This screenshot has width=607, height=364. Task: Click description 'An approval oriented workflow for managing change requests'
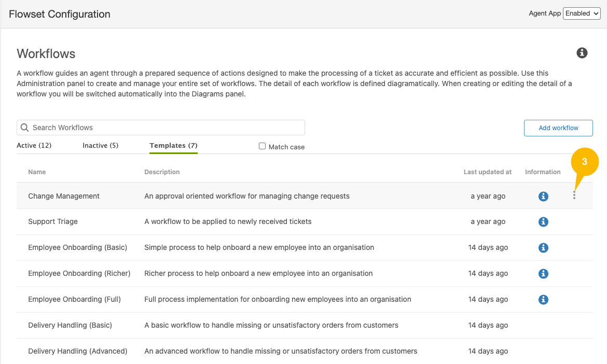(247, 196)
